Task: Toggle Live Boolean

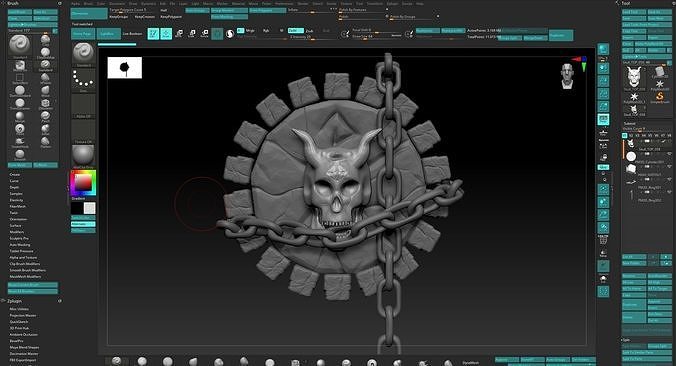Action: point(133,34)
